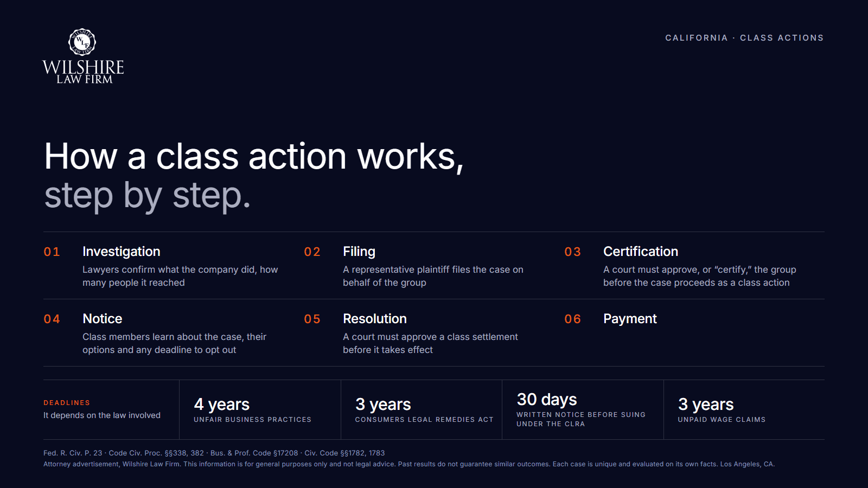Viewport: 868px width, 488px height.
Task: Select the '4 years' deadline figure
Action: [222, 404]
